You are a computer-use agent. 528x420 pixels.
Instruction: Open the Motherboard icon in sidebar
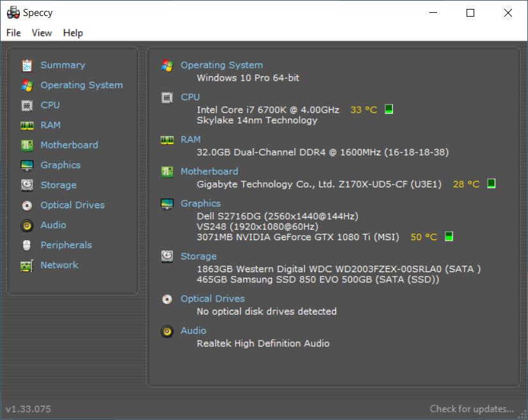[x=27, y=145]
